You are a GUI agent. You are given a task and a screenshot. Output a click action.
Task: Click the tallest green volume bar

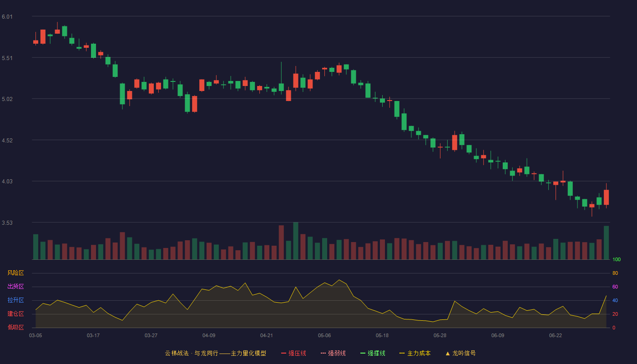click(296, 241)
